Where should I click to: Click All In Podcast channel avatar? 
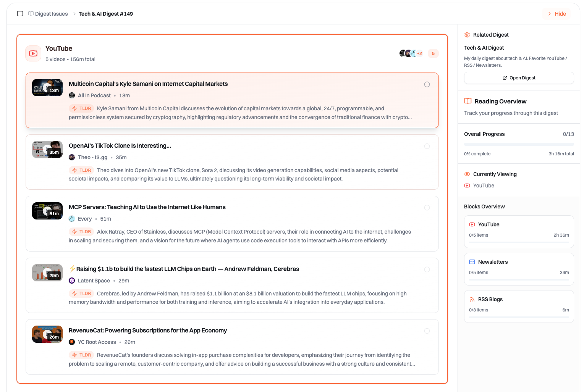tap(72, 95)
